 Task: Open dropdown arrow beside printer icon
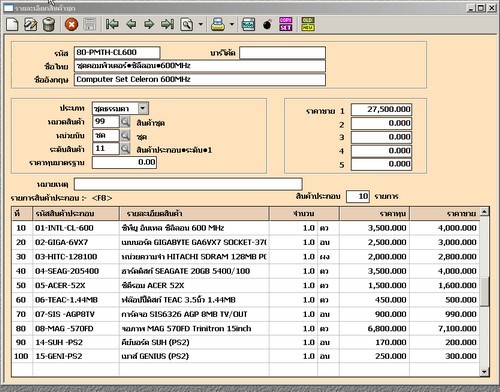pyautogui.click(x=231, y=24)
